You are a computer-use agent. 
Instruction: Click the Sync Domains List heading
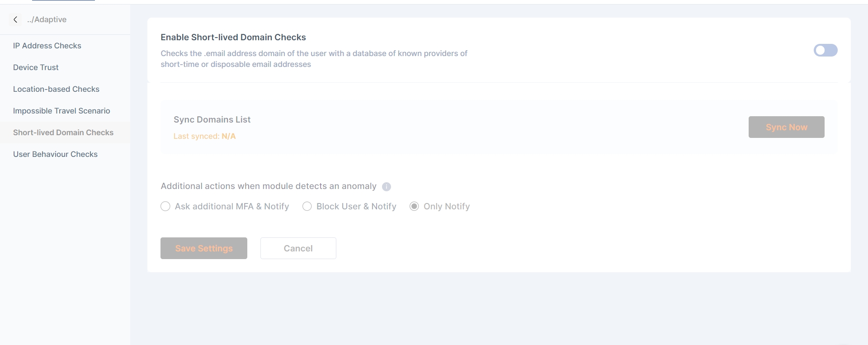pyautogui.click(x=212, y=119)
